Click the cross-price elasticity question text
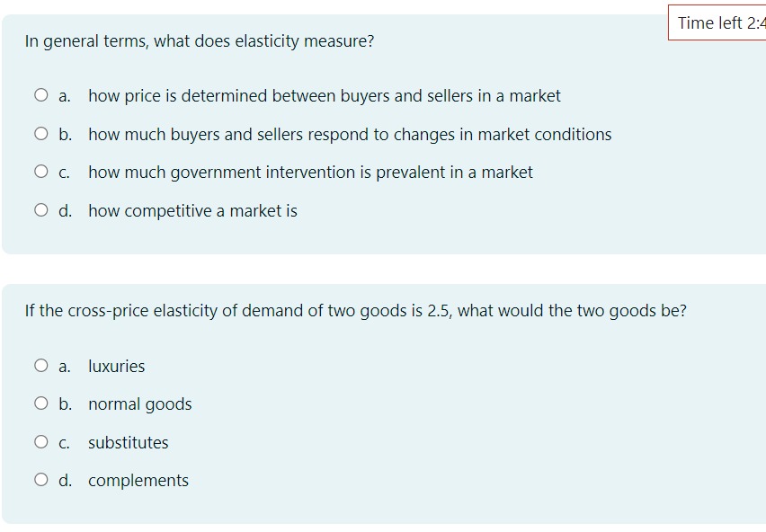Image resolution: width=766 pixels, height=532 pixels. coord(356,311)
